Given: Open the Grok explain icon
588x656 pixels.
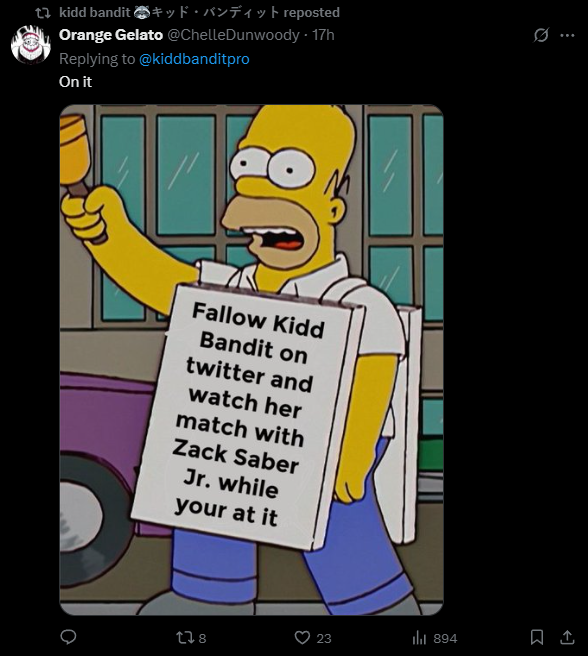Looking at the screenshot, I should pos(541,35).
